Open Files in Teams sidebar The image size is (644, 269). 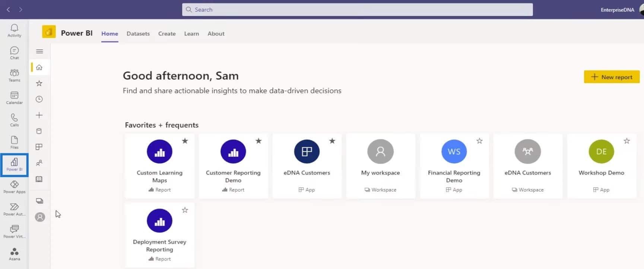tap(14, 143)
